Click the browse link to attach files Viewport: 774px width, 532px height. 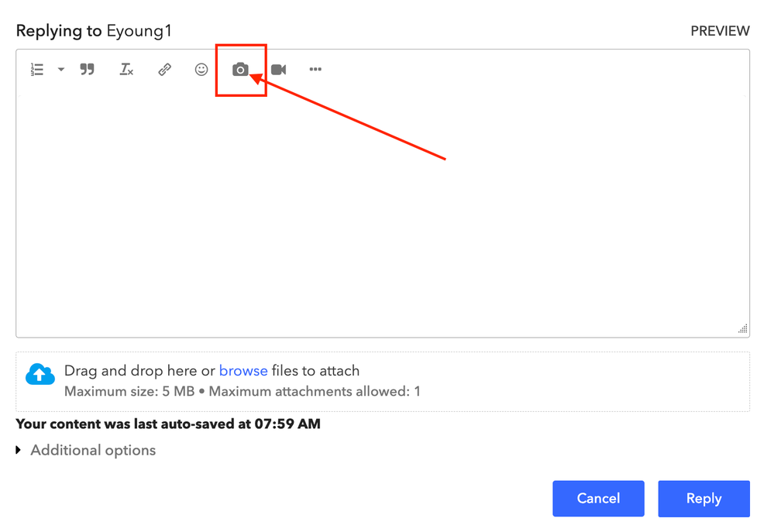pyautogui.click(x=243, y=371)
